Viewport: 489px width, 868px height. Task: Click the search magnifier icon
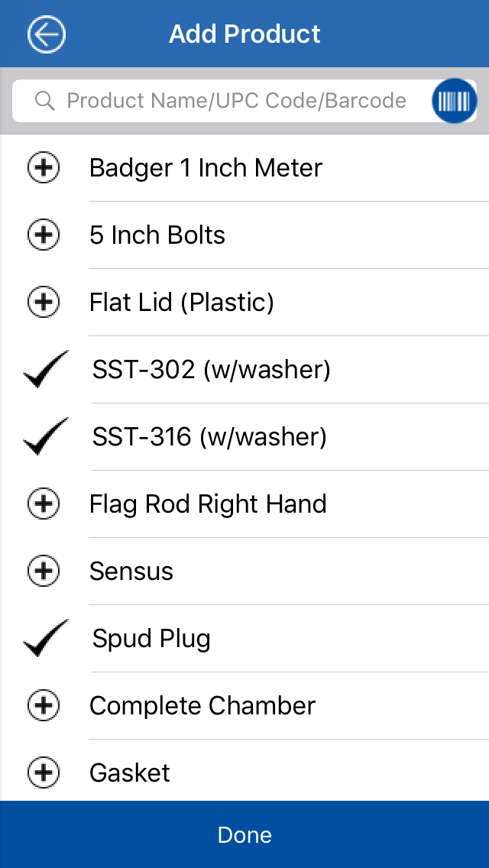tap(45, 101)
